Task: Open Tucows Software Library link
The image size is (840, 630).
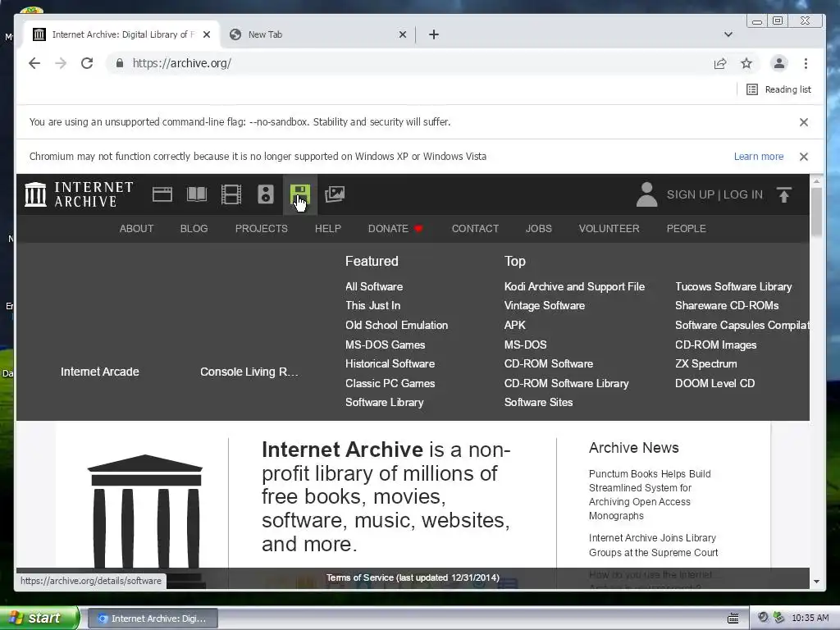Action: tap(733, 286)
